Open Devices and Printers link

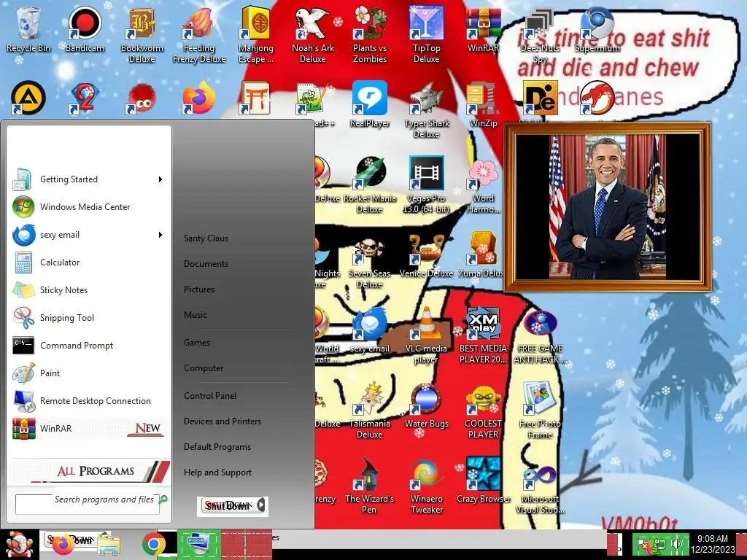(x=222, y=421)
